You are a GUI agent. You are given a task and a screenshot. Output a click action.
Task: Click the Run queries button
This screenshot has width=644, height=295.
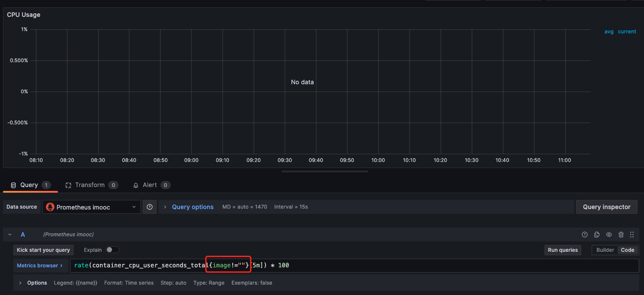pos(563,250)
